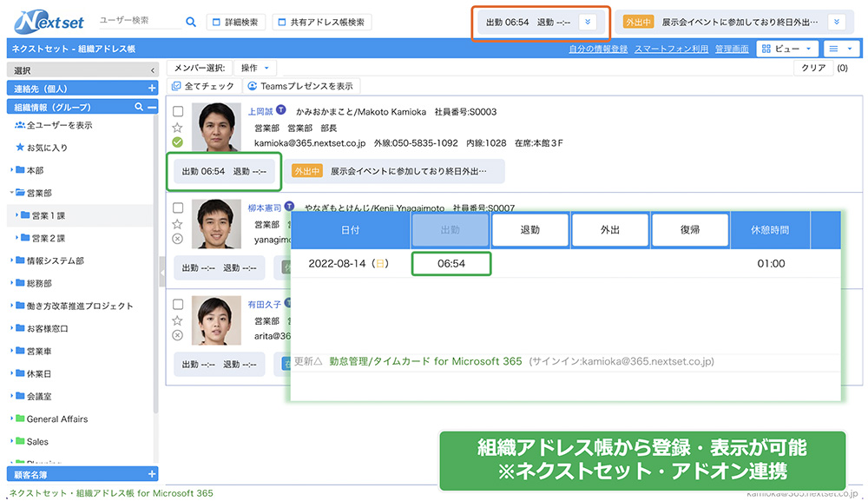Click the 出勤 clock-in button in timecard
The image size is (868, 501).
coord(450,230)
